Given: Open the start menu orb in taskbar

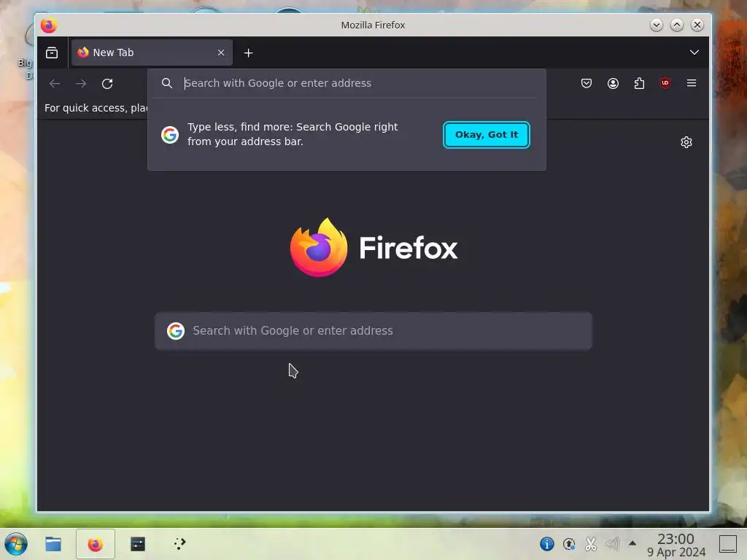Looking at the screenshot, I should point(16,544).
